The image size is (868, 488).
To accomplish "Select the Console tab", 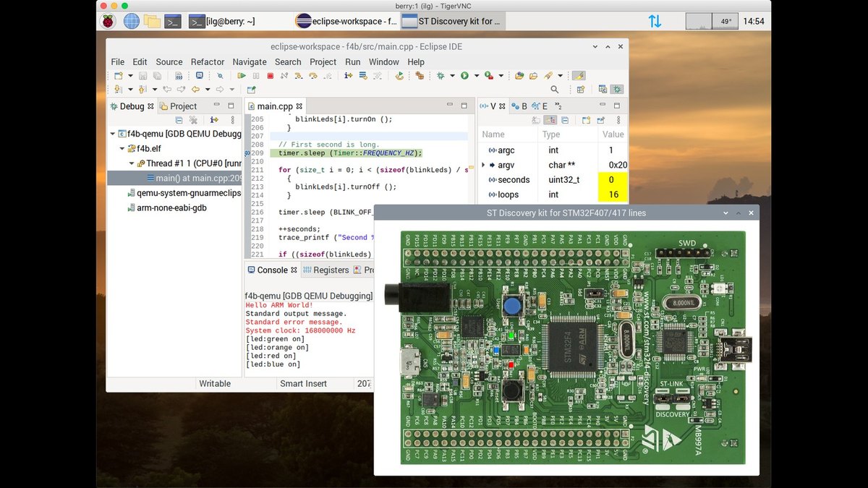I will pyautogui.click(x=272, y=270).
